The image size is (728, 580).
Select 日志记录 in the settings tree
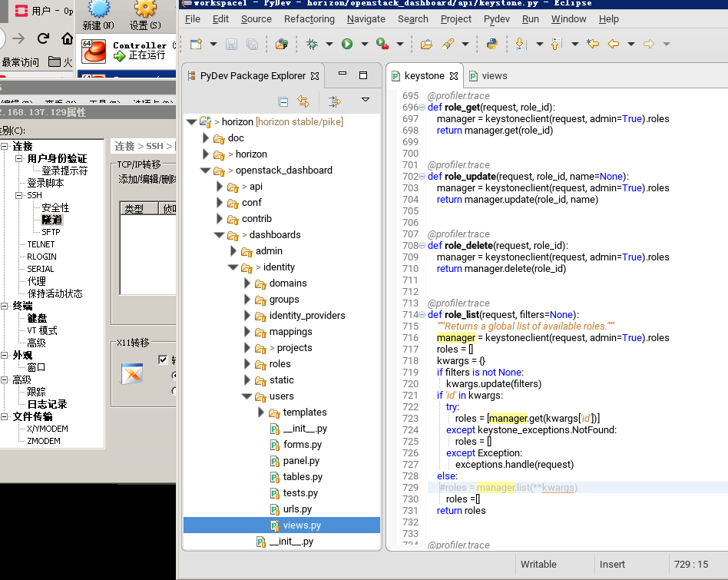[x=47, y=404]
